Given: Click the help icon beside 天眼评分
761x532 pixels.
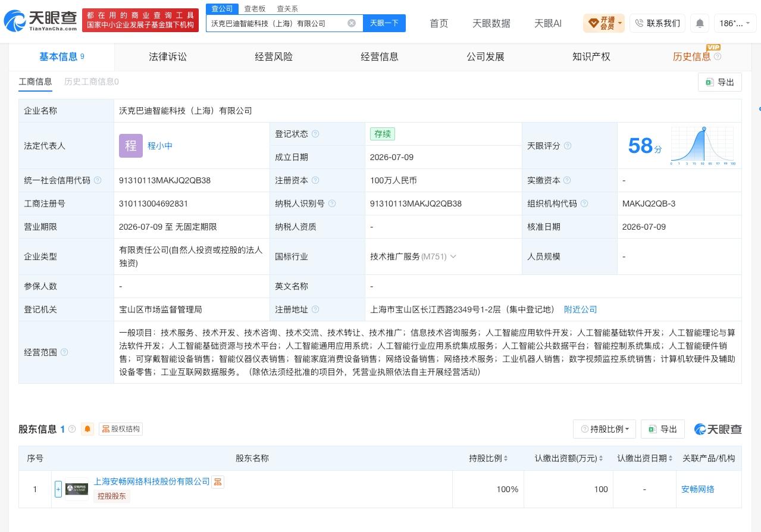Looking at the screenshot, I should tap(568, 146).
